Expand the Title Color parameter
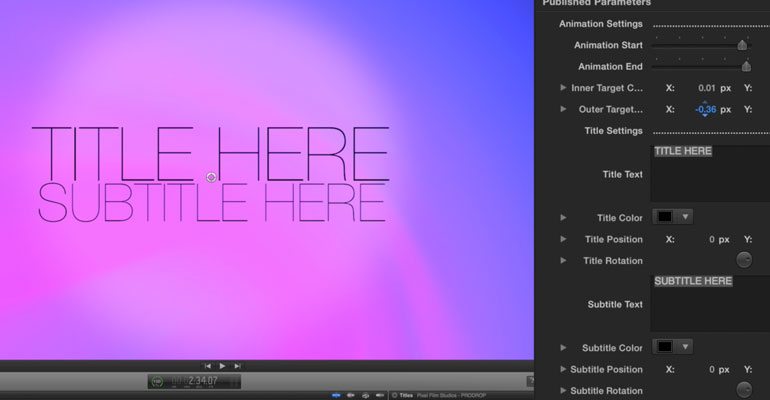The image size is (770, 400). pos(563,217)
